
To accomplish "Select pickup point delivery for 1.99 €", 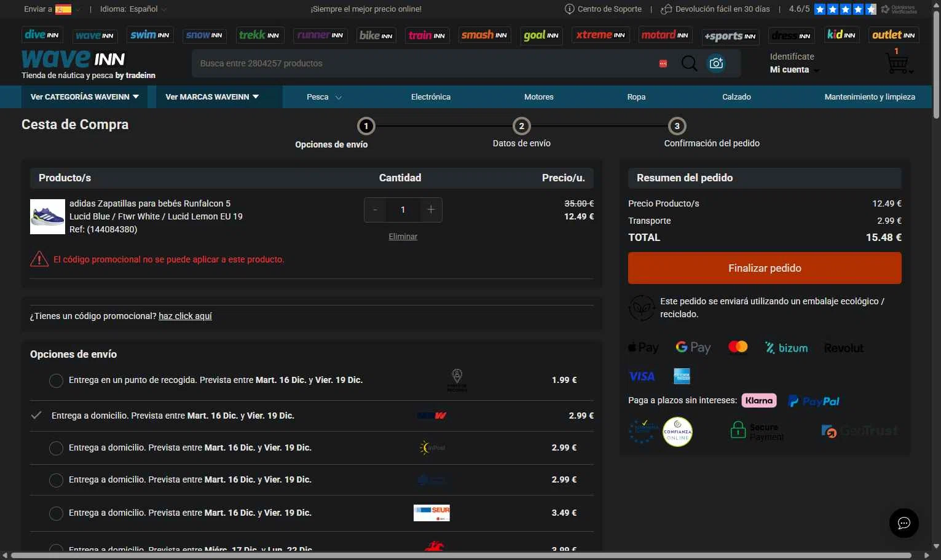I will (56, 381).
